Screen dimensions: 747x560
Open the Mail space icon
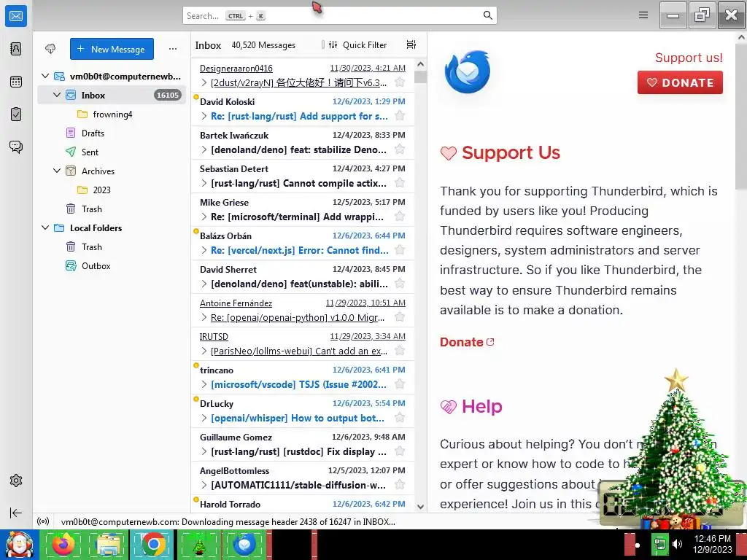pyautogui.click(x=16, y=16)
